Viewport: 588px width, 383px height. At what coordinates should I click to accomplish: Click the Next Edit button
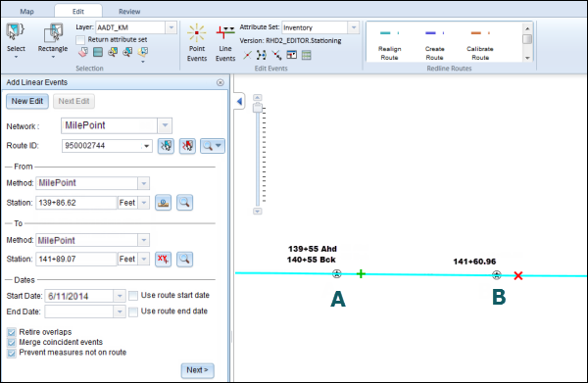(73, 101)
